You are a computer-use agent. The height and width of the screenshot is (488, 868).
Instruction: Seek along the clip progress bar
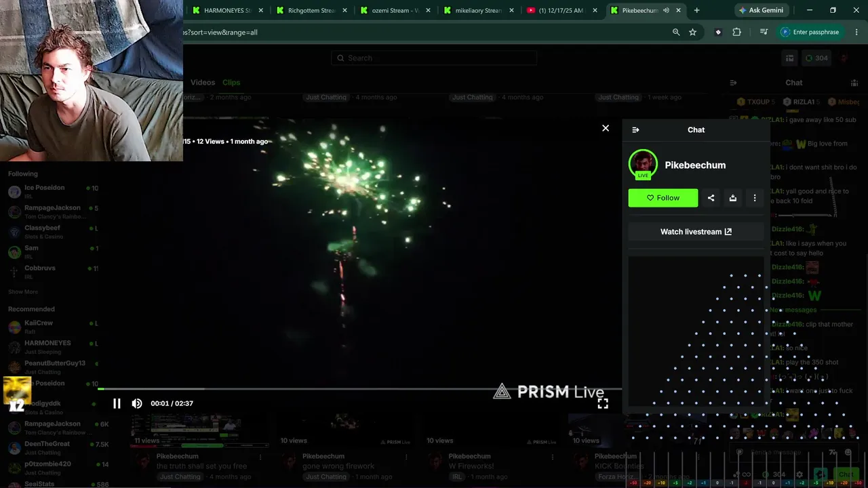(x=359, y=389)
